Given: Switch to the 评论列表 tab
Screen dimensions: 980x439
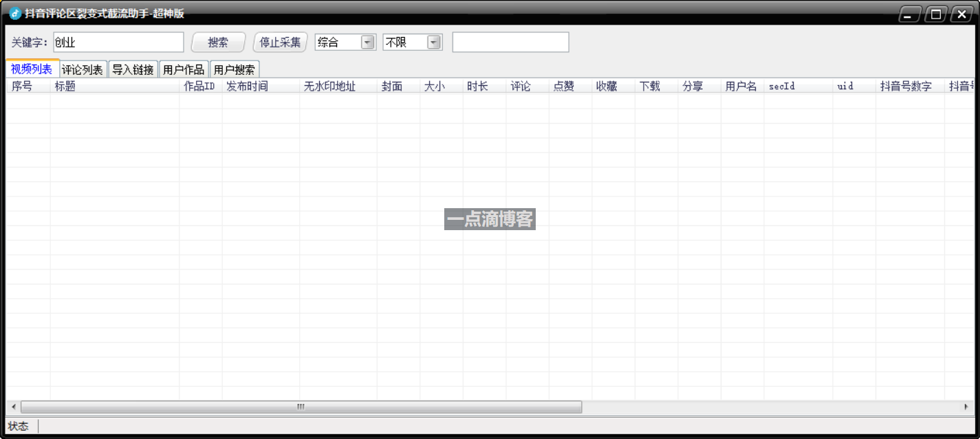Looking at the screenshot, I should [83, 69].
